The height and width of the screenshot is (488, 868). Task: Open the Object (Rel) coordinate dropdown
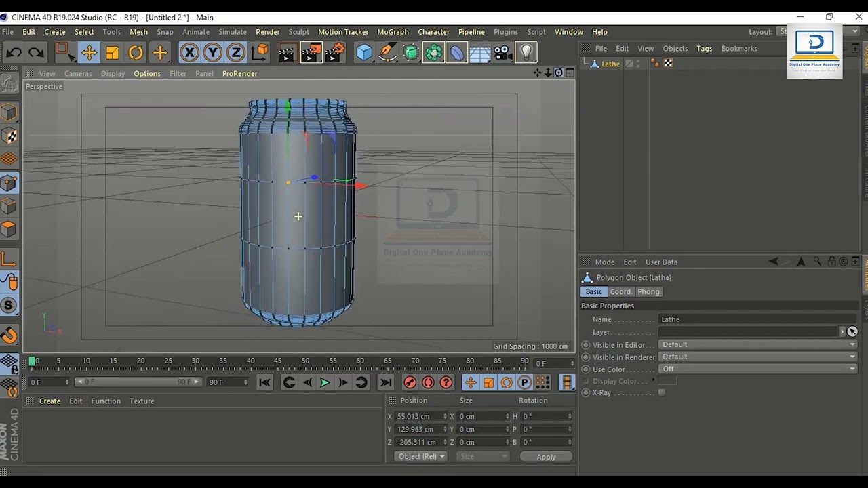click(420, 456)
